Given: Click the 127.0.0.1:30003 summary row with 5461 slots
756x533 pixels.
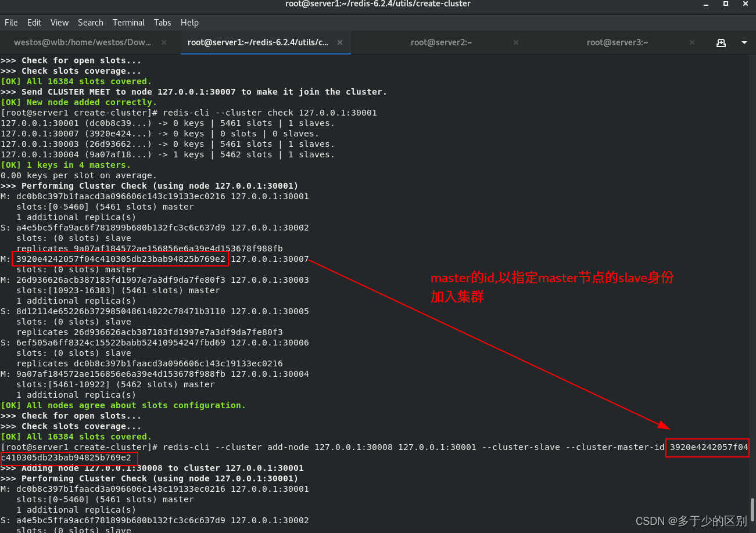Looking at the screenshot, I should pos(167,144).
